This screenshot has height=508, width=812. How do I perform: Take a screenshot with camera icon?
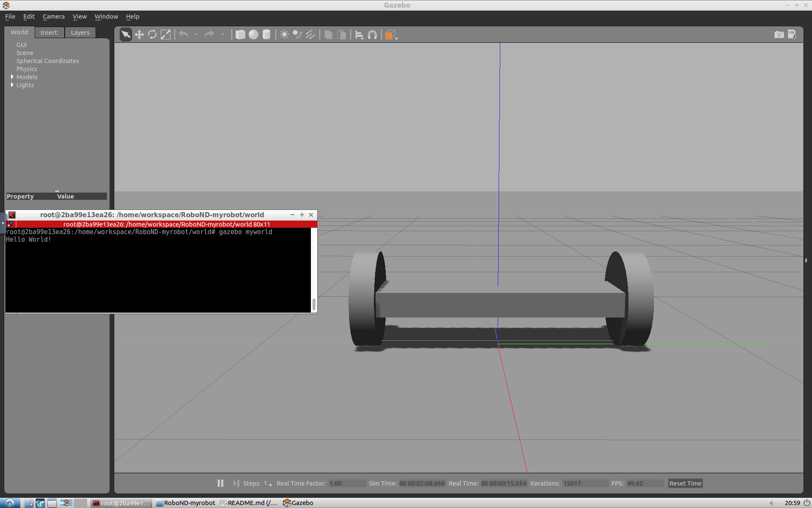pos(779,35)
